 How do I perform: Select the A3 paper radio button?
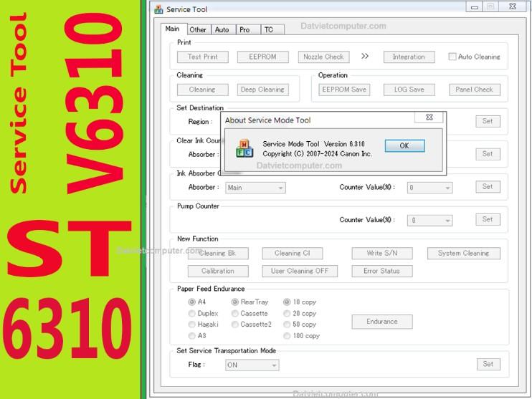point(192,336)
